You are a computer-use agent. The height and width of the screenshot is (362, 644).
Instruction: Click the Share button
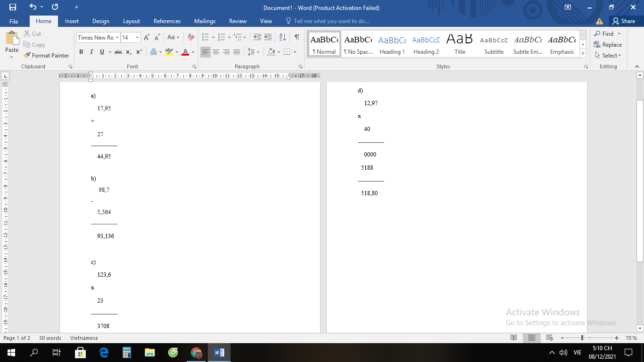tap(623, 21)
